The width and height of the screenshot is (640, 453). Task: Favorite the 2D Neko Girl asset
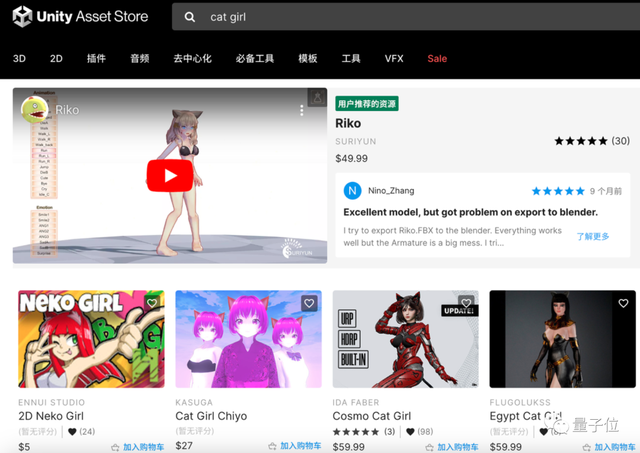pos(152,302)
